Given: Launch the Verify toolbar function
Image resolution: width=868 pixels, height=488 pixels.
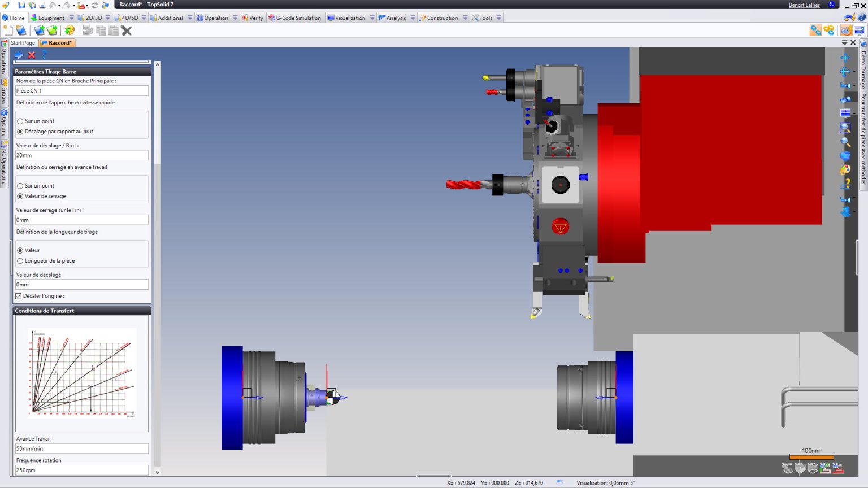Looking at the screenshot, I should [253, 18].
